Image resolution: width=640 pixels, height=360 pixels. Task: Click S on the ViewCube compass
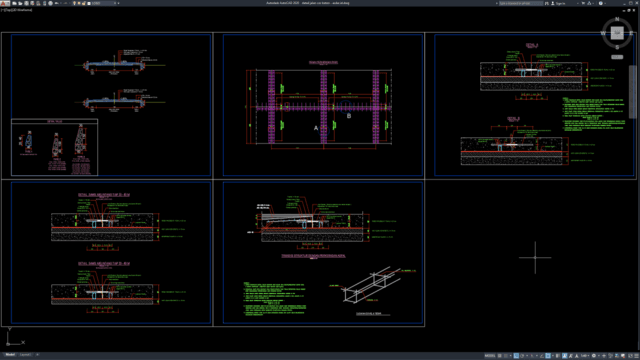tap(617, 47)
